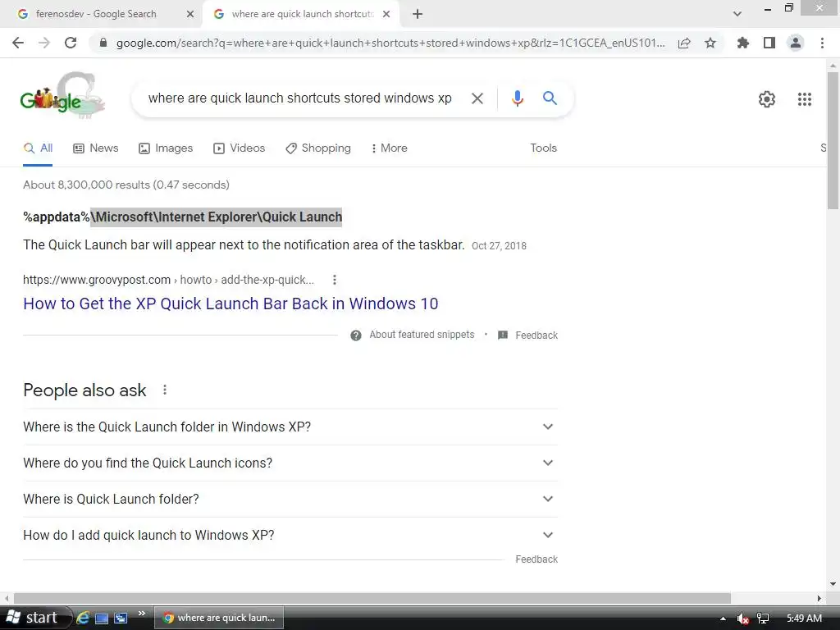Show hidden system tray icons
840x630 pixels.
[x=723, y=619]
